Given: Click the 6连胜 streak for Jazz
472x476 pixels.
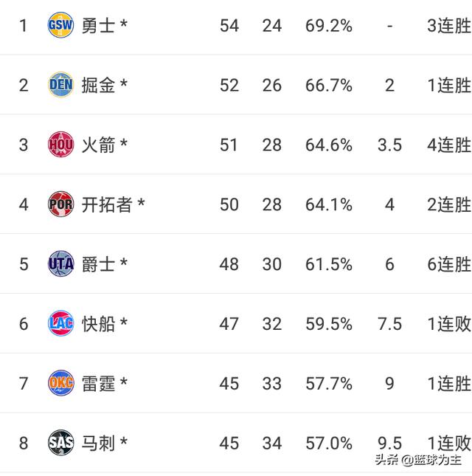Looking at the screenshot, I should [x=449, y=264].
